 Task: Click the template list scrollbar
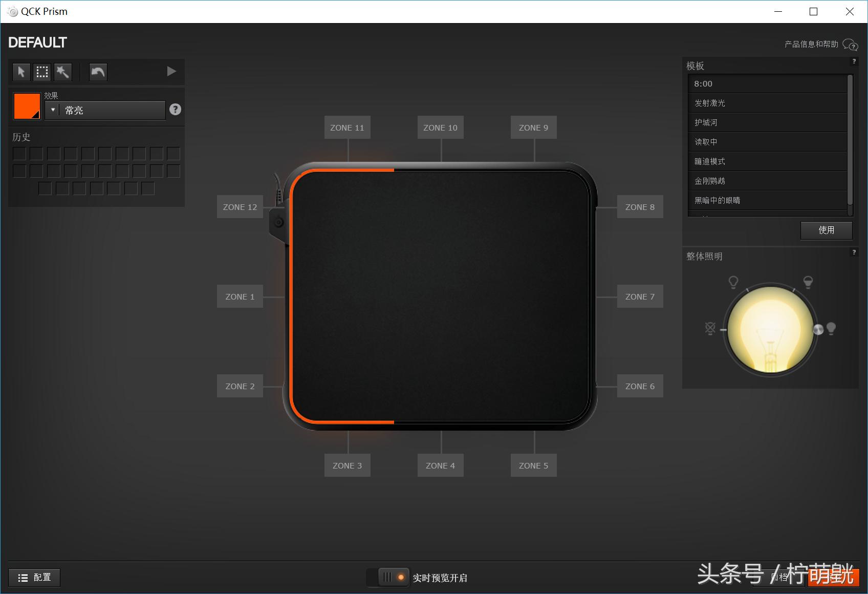(x=850, y=139)
